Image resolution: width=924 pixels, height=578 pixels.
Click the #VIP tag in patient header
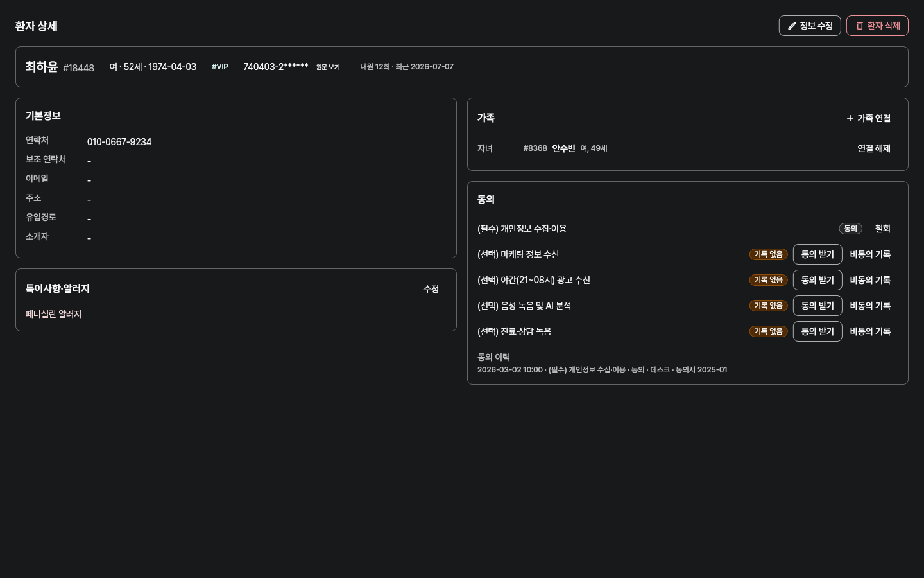(x=220, y=67)
